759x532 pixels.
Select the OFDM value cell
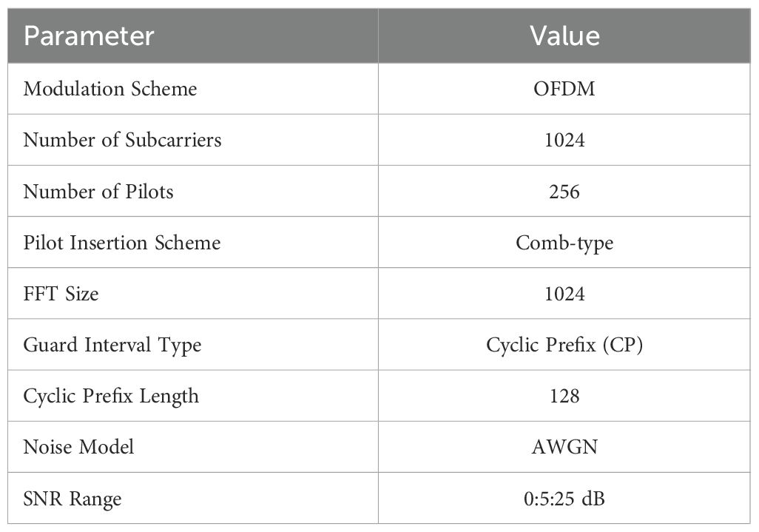coord(564,89)
